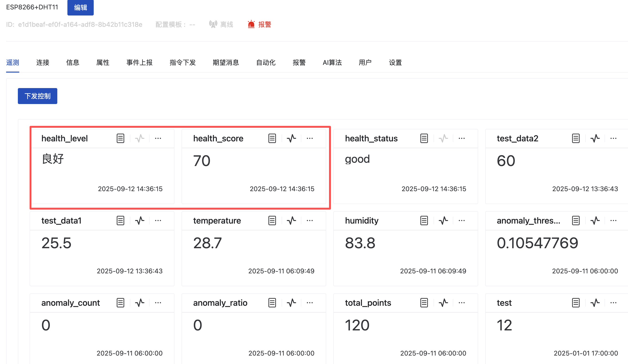Open more menu on temperature card

coord(310,221)
